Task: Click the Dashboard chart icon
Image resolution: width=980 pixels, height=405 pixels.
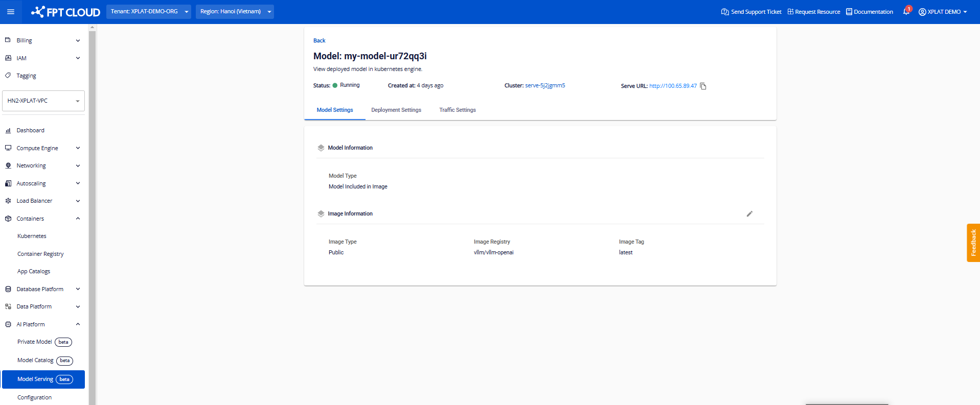Action: tap(8, 130)
